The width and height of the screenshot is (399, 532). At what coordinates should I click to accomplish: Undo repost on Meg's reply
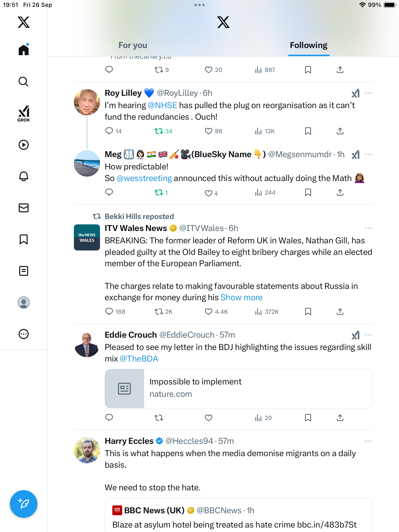(x=159, y=192)
